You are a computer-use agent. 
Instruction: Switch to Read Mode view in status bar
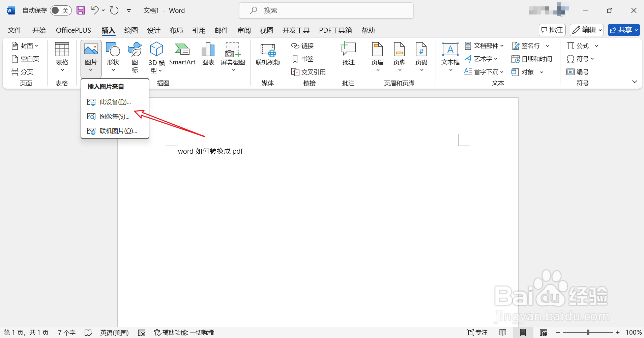click(x=503, y=332)
